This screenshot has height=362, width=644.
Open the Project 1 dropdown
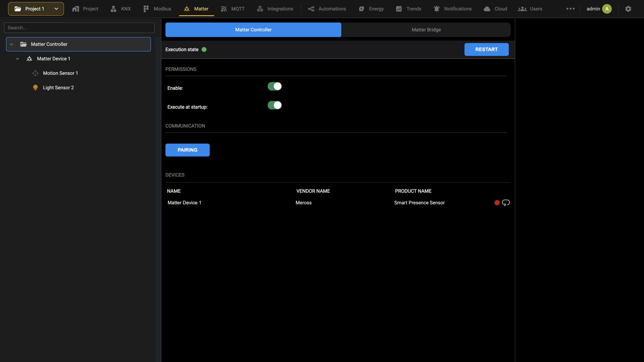click(x=36, y=9)
